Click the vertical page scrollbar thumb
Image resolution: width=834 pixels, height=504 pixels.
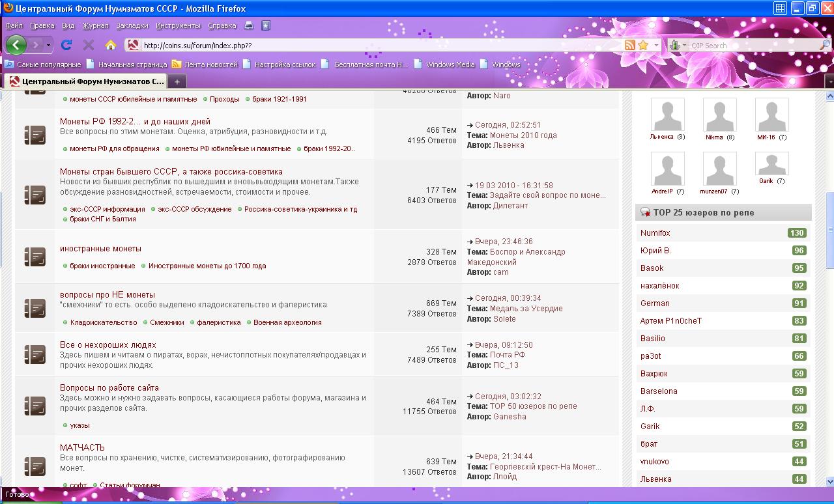click(829, 231)
